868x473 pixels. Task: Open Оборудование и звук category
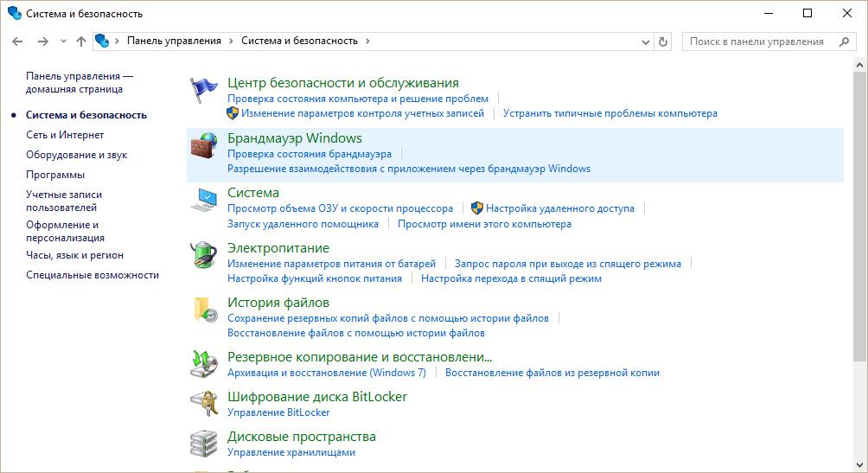[x=76, y=155]
